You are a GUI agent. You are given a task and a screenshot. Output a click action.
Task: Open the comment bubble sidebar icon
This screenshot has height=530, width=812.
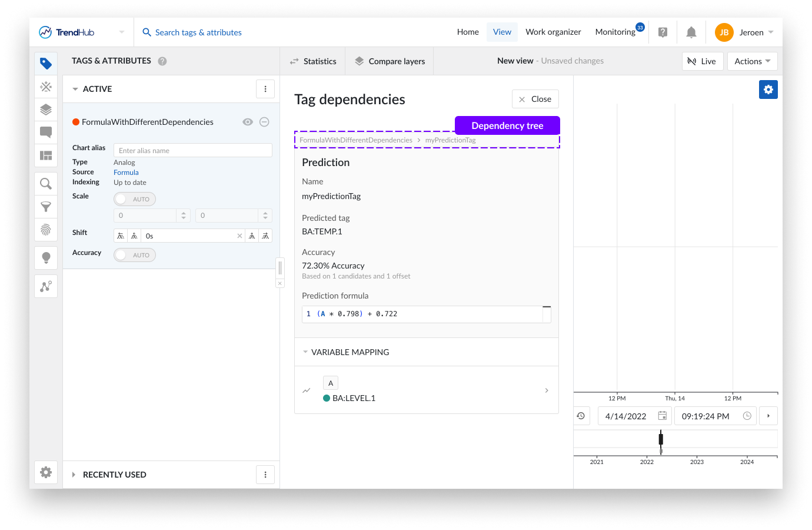coord(46,132)
